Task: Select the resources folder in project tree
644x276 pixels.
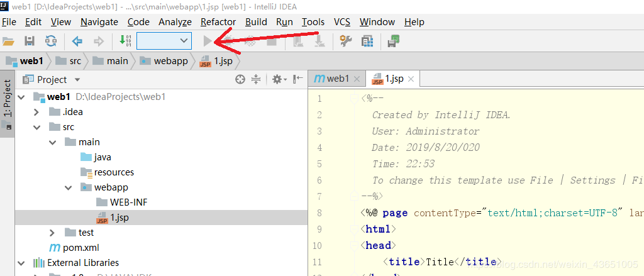Action: [108, 172]
